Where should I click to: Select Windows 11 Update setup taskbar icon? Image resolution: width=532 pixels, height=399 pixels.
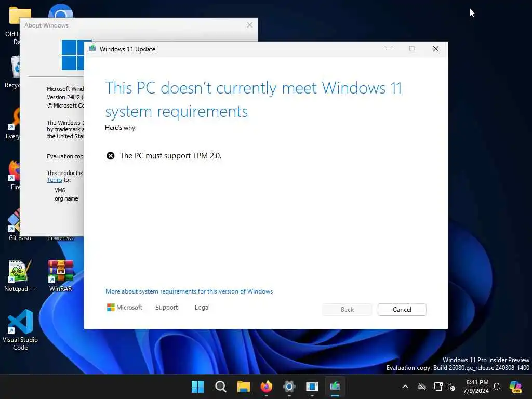tap(335, 387)
